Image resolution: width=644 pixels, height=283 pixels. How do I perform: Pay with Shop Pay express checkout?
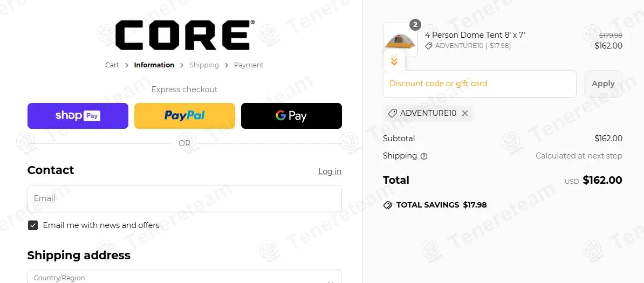78,116
